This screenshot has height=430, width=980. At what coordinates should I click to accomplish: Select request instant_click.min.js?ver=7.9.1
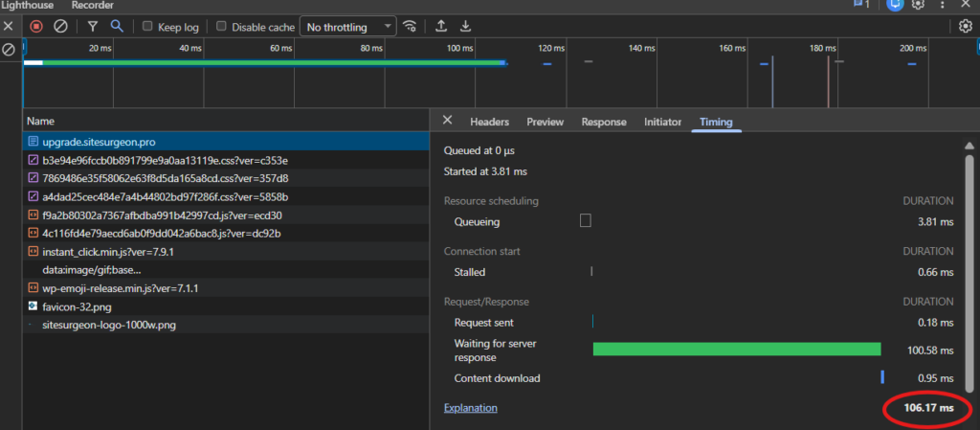pos(226,252)
